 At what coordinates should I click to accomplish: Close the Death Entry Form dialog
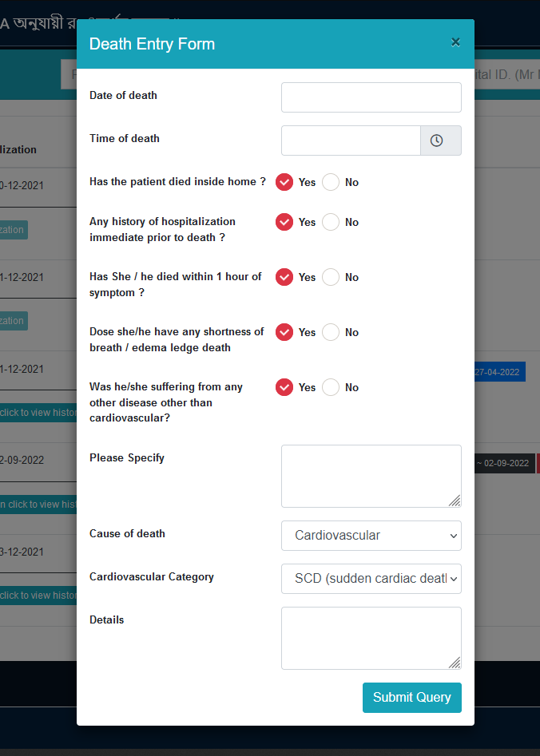click(455, 42)
